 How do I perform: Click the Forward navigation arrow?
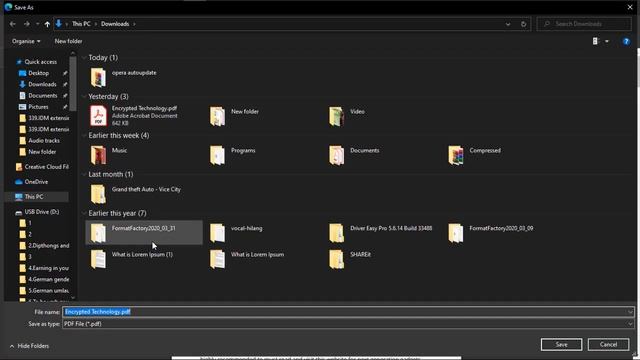coord(27,24)
